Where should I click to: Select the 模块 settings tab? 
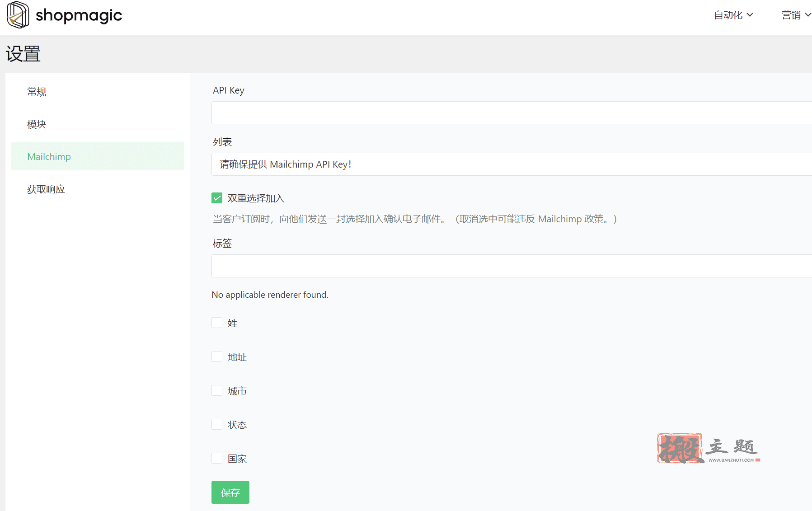(98, 124)
